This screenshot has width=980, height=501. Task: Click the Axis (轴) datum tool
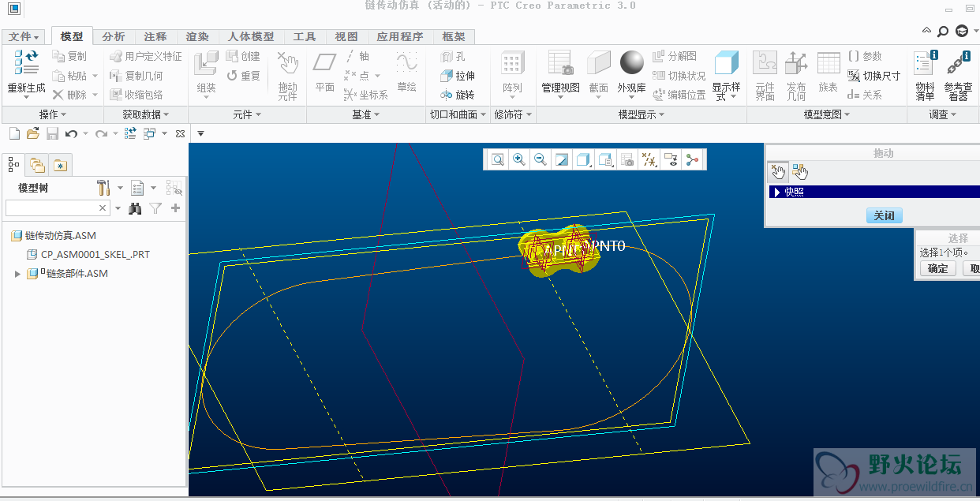[x=357, y=57]
